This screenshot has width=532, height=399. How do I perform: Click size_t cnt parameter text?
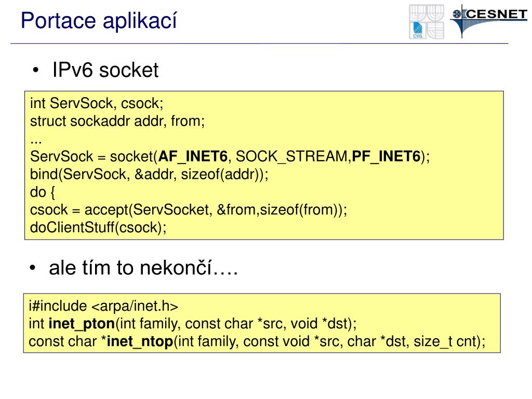pyautogui.click(x=446, y=341)
